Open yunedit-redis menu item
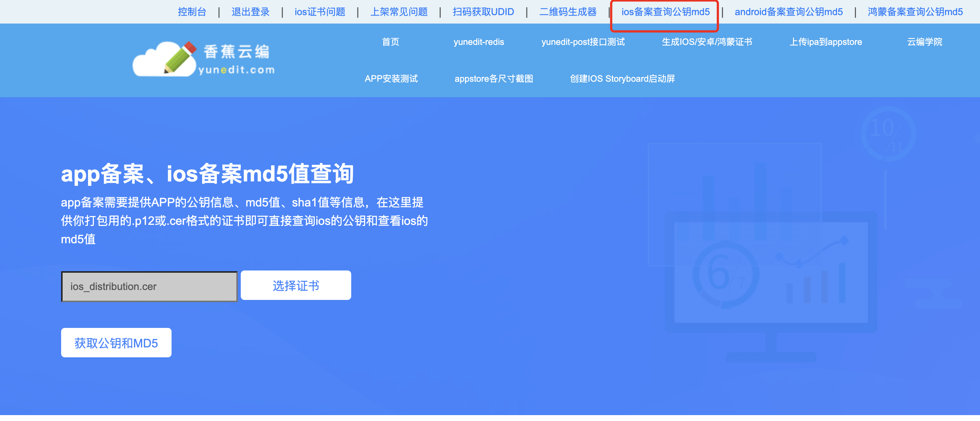Viewport: 980px width, 421px height. click(479, 42)
